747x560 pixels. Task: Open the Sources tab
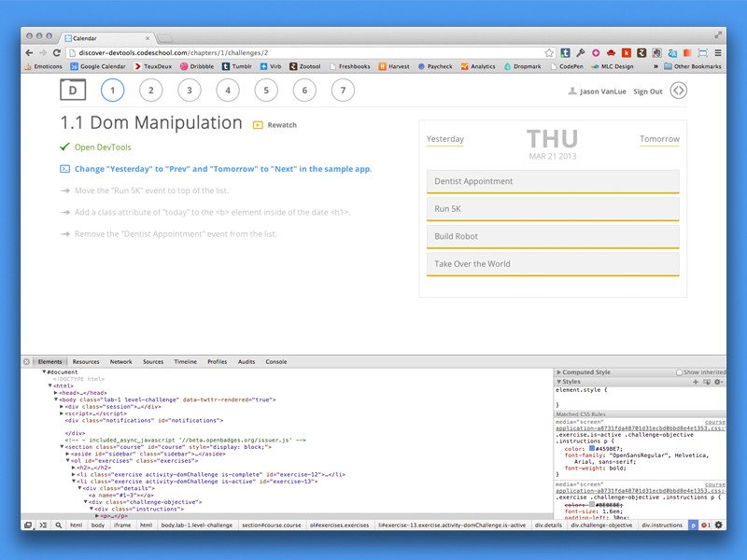point(153,362)
